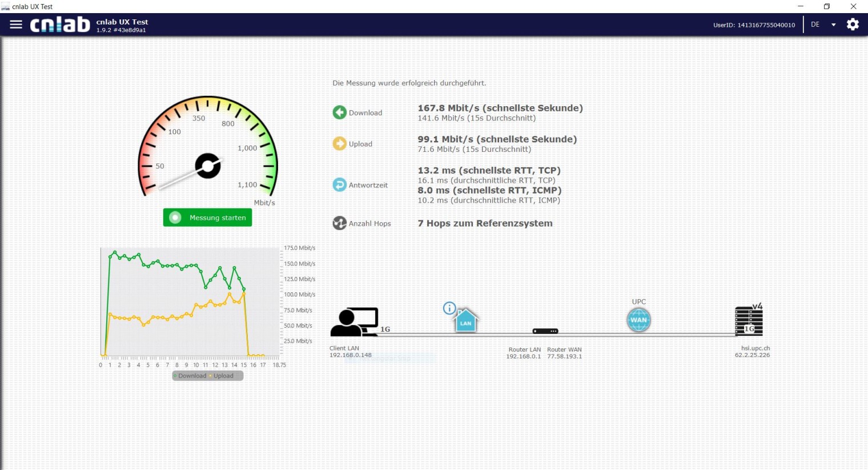Click the Client LAN computer icon
The image size is (868, 470).
(x=355, y=322)
